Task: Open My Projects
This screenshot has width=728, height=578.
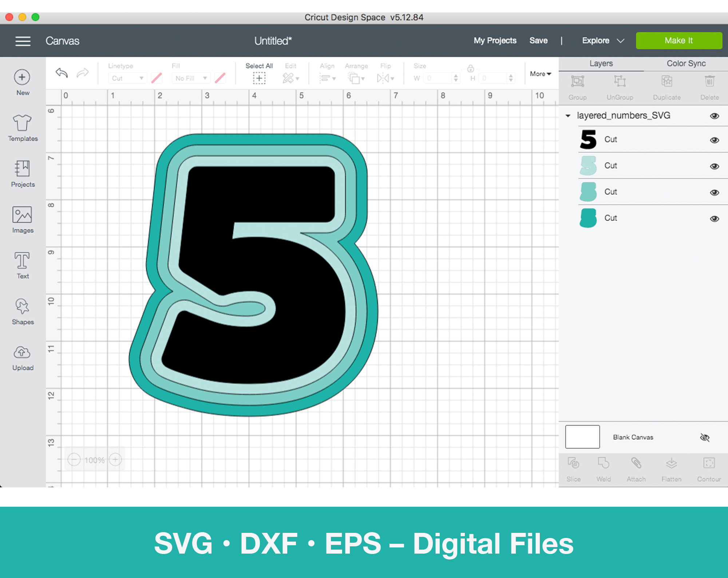Action: point(494,40)
